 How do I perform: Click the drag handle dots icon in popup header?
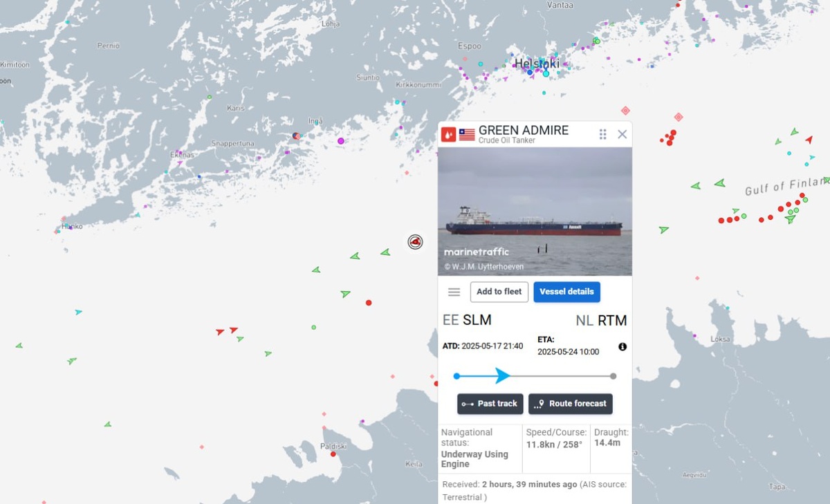pyautogui.click(x=603, y=134)
